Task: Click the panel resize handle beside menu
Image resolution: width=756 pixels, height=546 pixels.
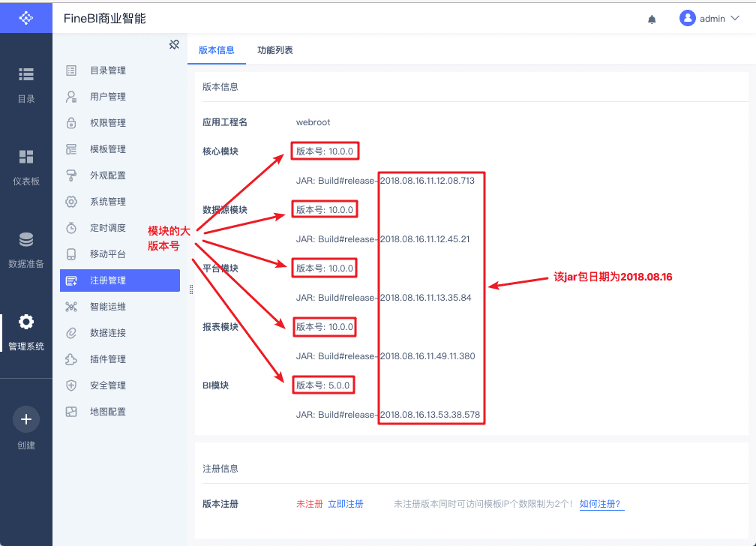Action: (x=191, y=289)
